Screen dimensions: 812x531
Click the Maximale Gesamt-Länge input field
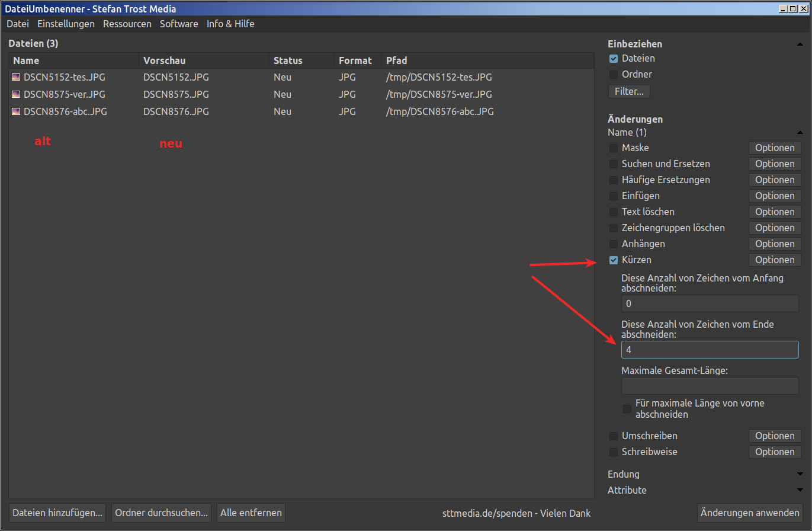tap(710, 386)
